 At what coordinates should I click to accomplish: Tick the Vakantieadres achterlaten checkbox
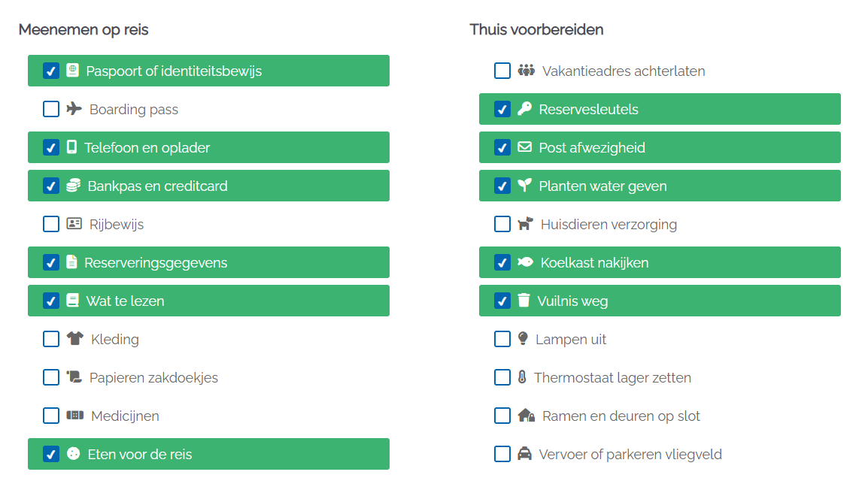click(502, 71)
